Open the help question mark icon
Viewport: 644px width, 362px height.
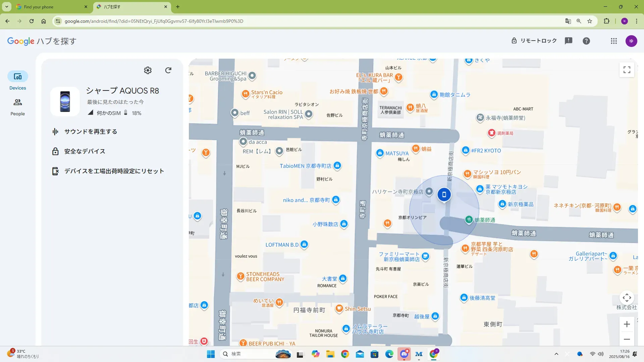click(586, 41)
